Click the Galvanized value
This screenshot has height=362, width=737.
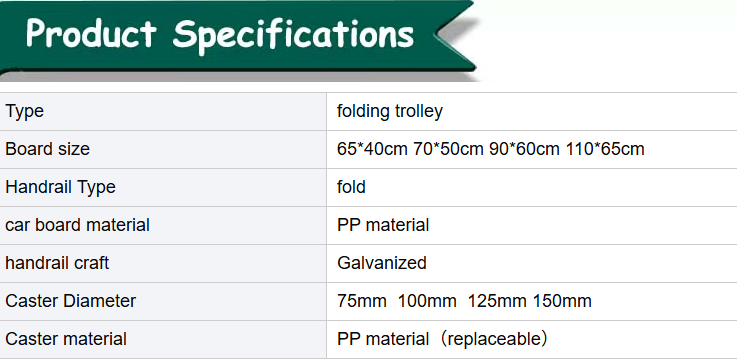pos(382,263)
